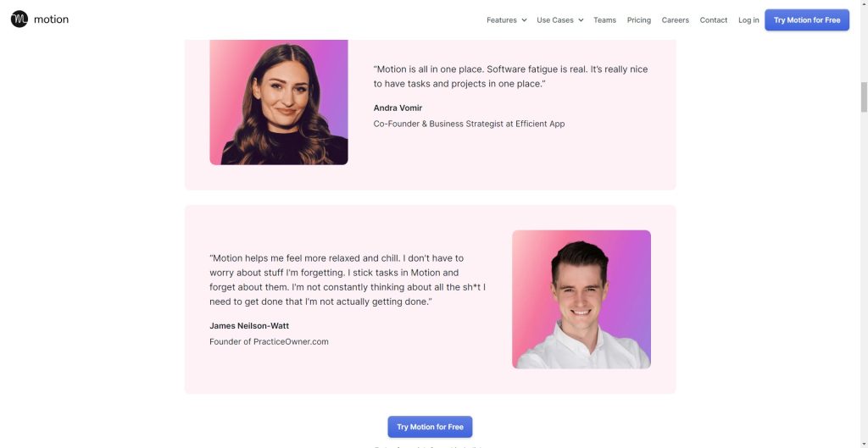Click the name James Neilson-Watt

tap(249, 326)
